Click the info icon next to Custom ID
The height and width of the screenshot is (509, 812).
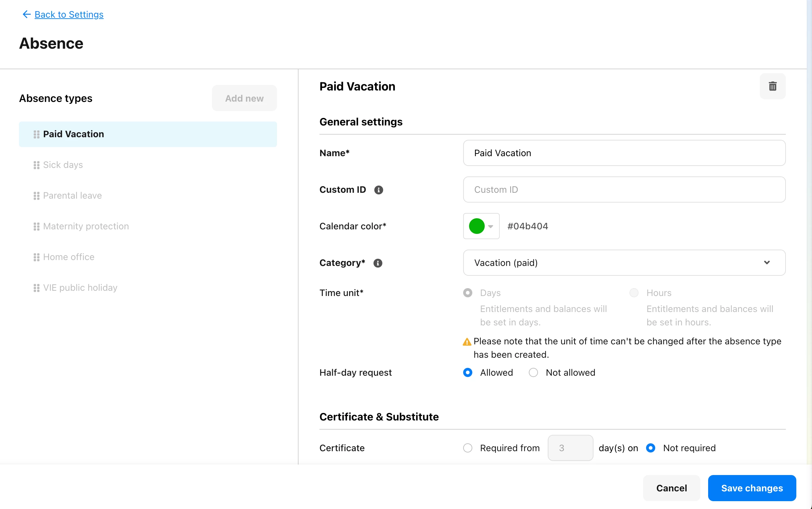click(x=378, y=190)
